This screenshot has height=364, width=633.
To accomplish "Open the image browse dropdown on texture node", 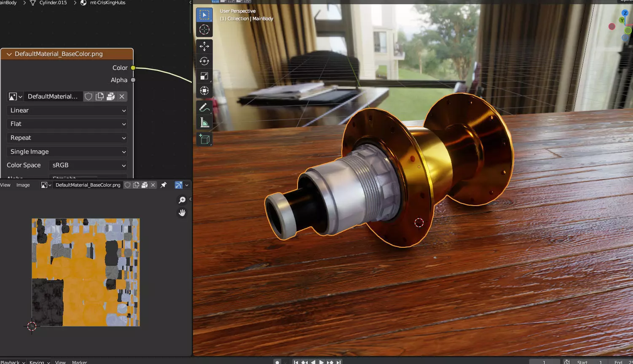I will pyautogui.click(x=15, y=96).
